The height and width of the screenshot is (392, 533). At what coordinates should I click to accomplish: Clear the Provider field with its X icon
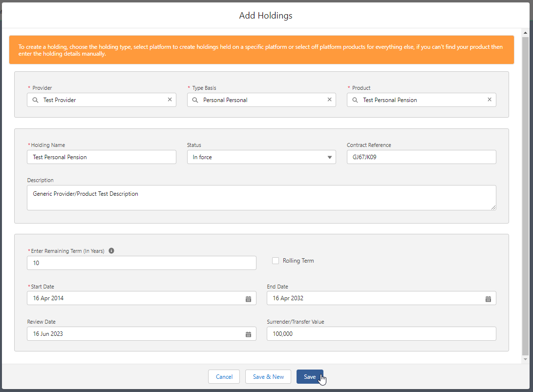pos(170,100)
